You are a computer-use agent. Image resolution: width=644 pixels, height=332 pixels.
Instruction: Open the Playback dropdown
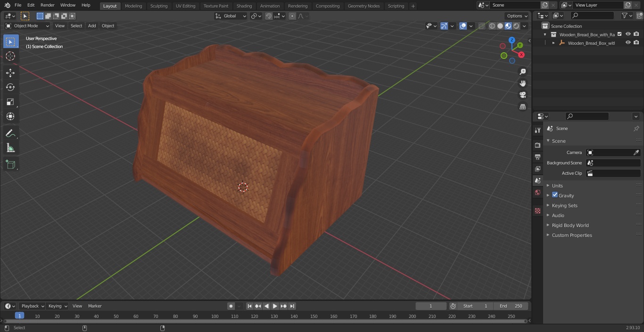click(32, 306)
